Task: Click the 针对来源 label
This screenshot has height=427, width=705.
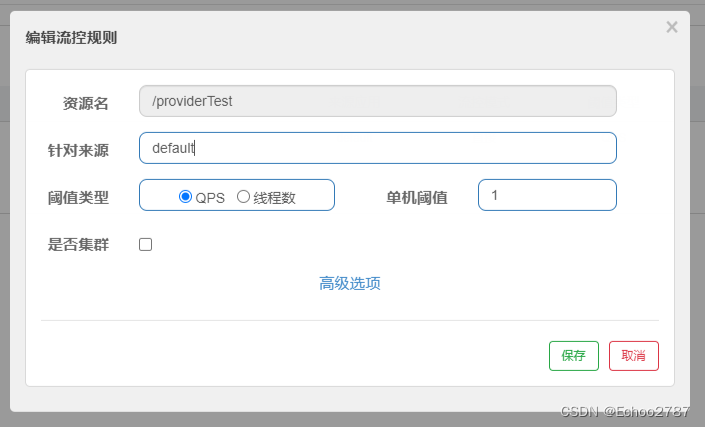Action: pyautogui.click(x=78, y=150)
